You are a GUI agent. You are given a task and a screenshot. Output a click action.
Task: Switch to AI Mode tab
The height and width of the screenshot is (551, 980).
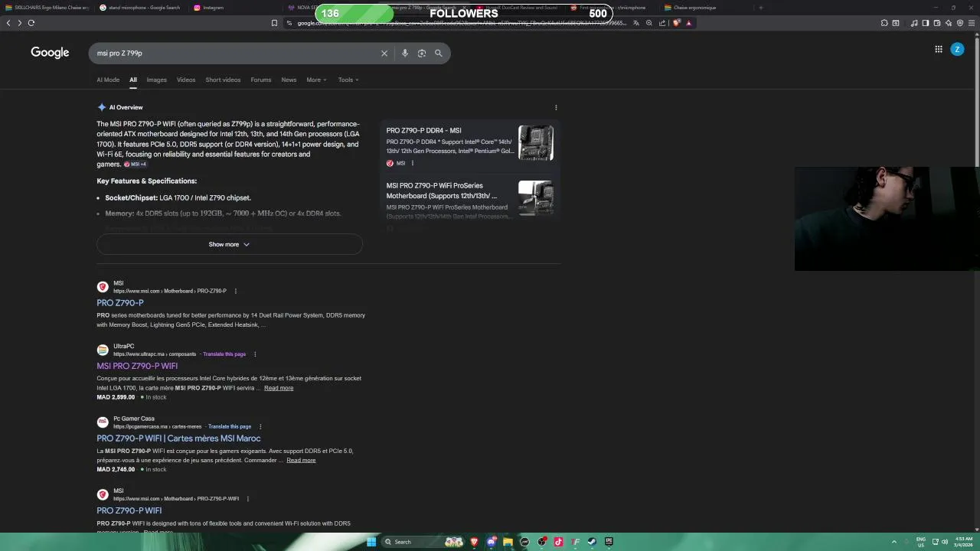pyautogui.click(x=108, y=80)
